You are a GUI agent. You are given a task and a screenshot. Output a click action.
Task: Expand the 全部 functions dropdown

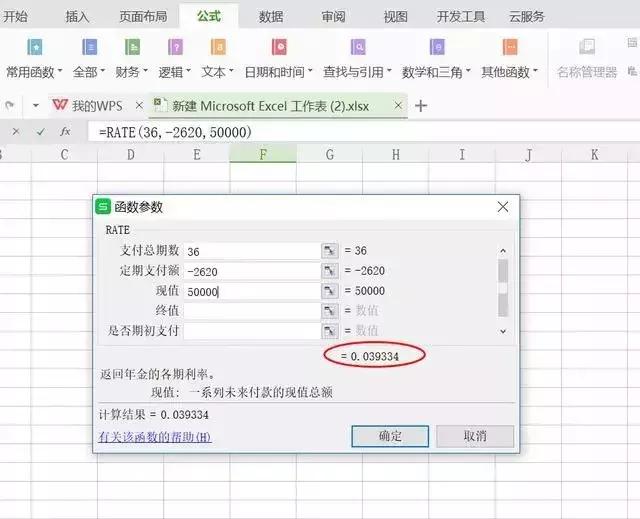click(102, 71)
